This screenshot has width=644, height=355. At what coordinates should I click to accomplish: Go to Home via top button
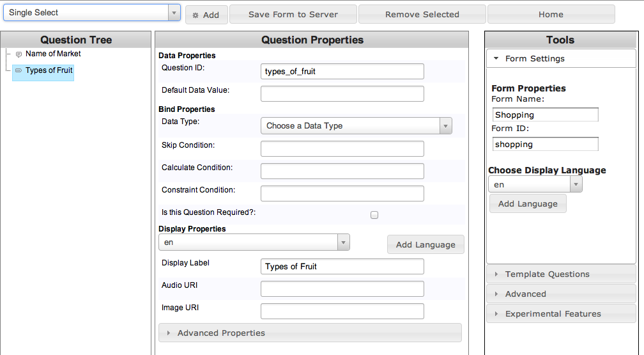point(551,15)
